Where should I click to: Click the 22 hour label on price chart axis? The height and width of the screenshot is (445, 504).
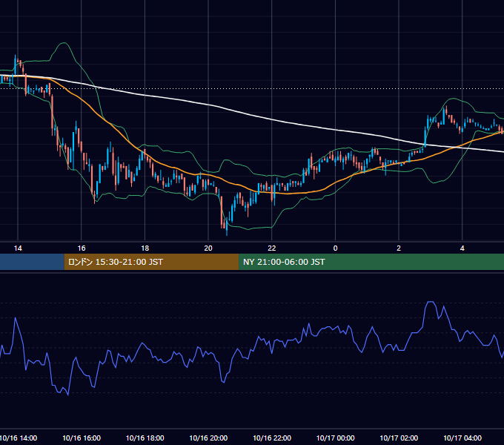272,248
